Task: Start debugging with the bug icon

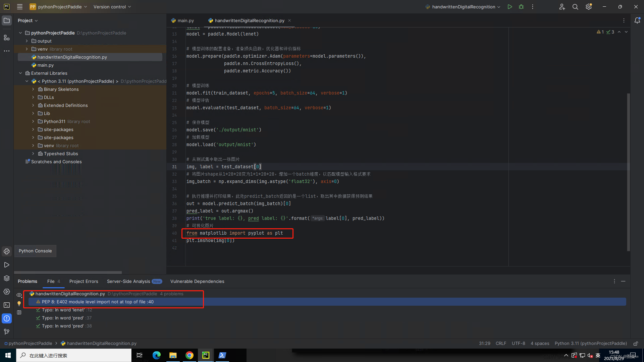Action: coord(521,7)
